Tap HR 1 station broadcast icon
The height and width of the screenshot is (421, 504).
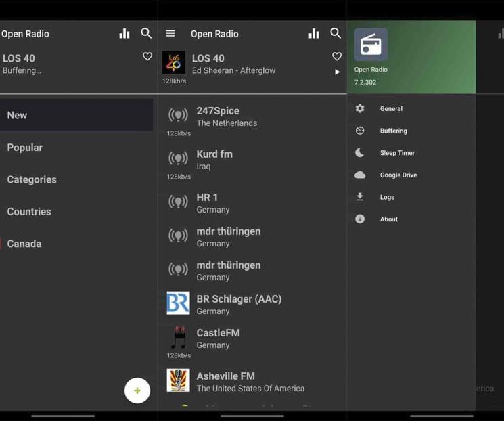click(x=178, y=202)
